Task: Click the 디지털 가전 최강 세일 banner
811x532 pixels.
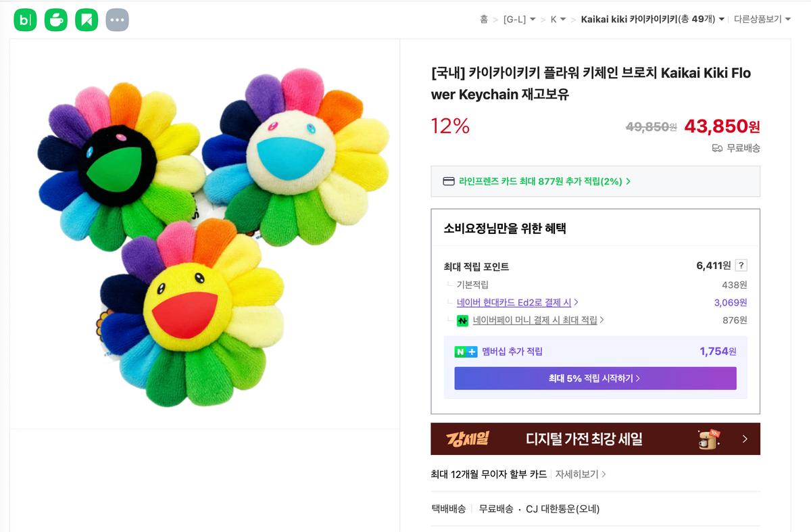Action: click(x=595, y=439)
